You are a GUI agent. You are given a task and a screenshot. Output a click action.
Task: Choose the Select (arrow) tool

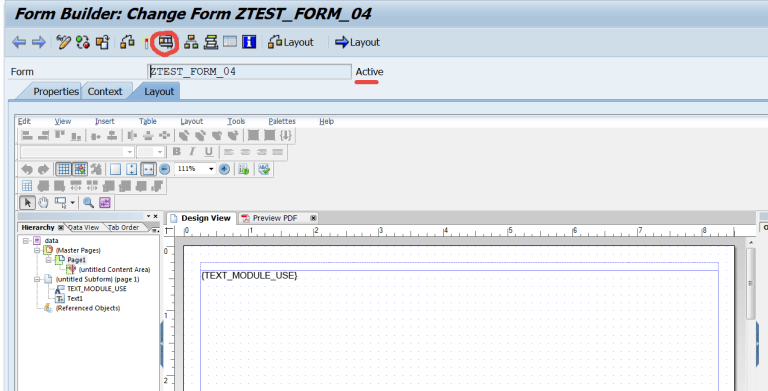[x=27, y=202]
